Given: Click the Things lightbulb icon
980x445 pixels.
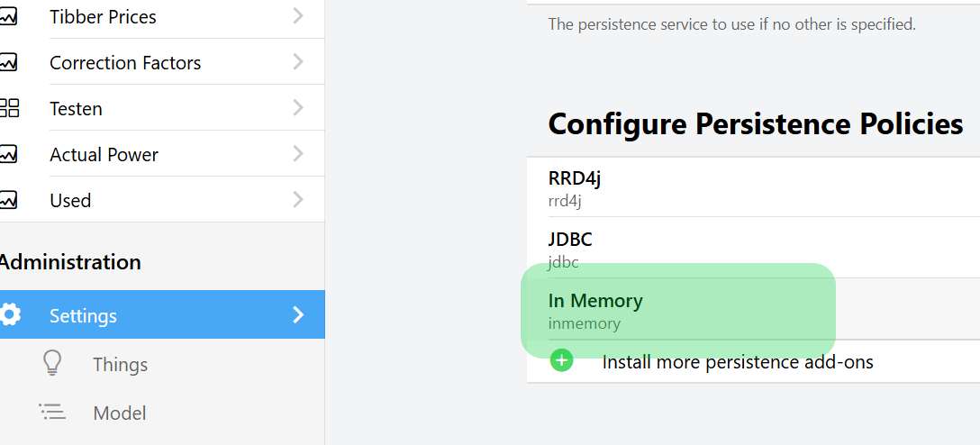Looking at the screenshot, I should pyautogui.click(x=53, y=363).
